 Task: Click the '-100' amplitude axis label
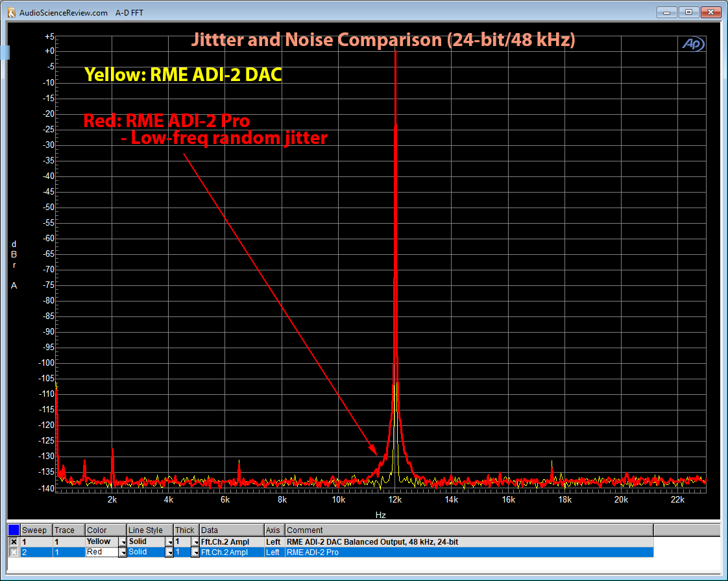(47, 363)
